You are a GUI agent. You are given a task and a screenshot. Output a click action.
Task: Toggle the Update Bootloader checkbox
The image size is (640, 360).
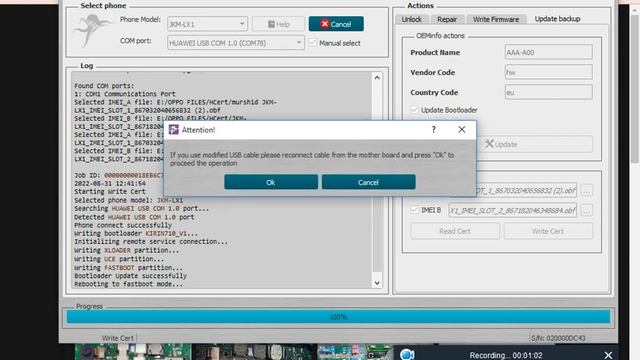[415, 110]
